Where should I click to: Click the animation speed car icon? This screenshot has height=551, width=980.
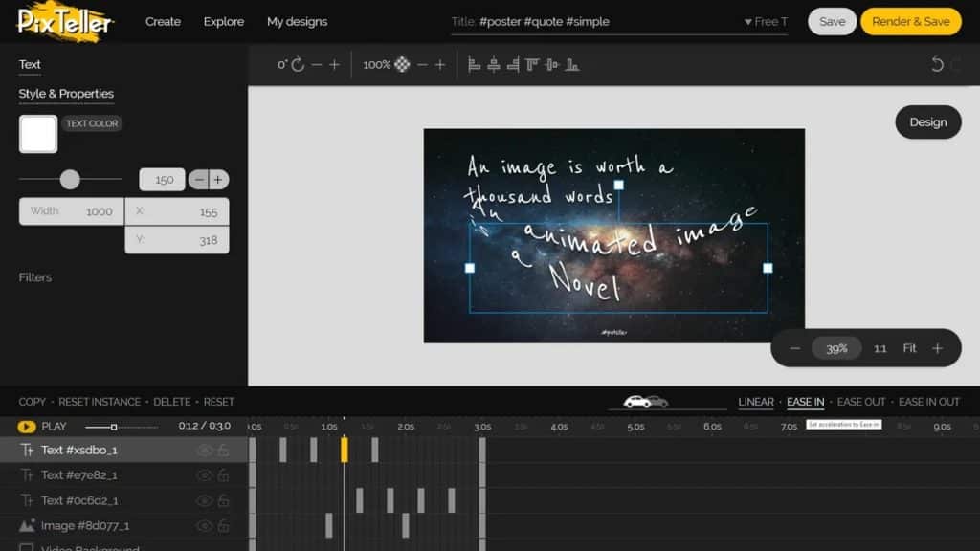pos(646,401)
